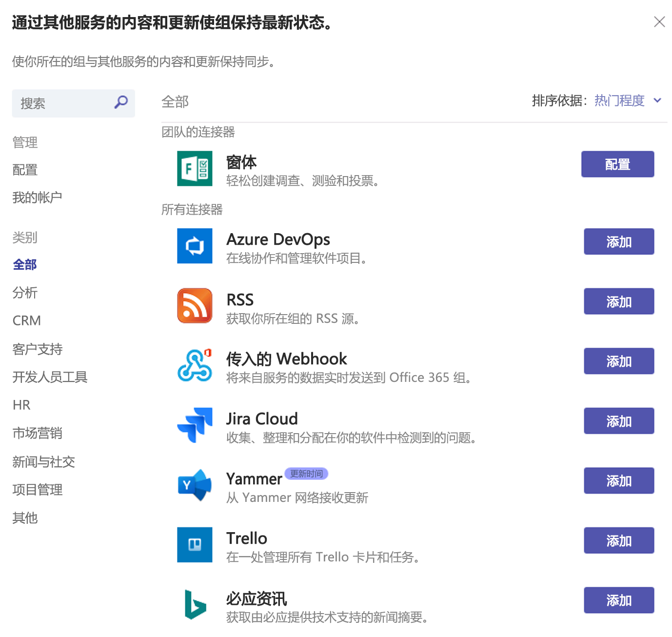Click the Forms (窗体) connector icon

pyautogui.click(x=195, y=169)
